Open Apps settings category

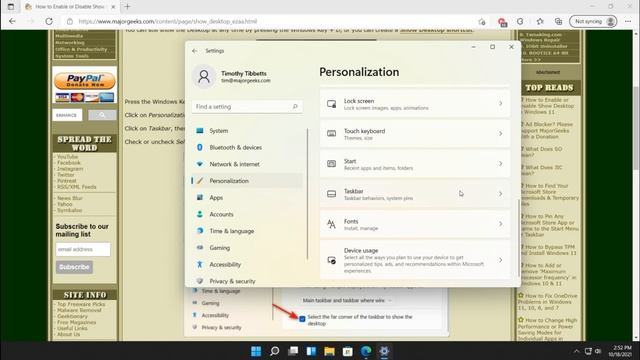coord(247,198)
